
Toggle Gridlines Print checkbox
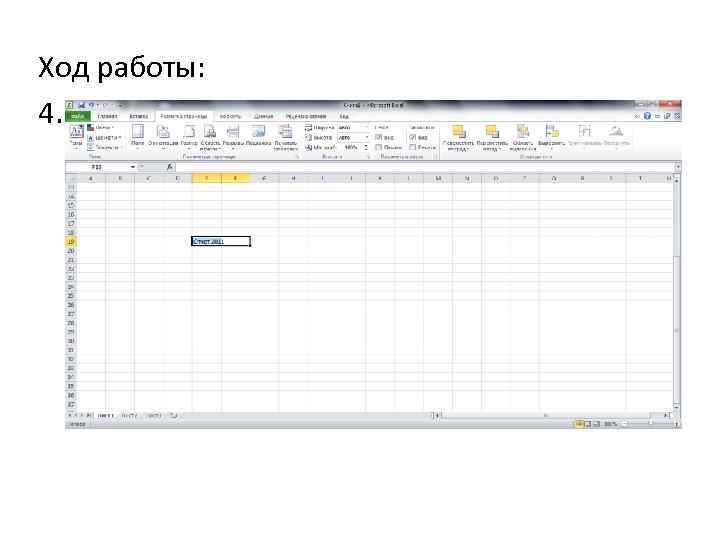(x=379, y=147)
